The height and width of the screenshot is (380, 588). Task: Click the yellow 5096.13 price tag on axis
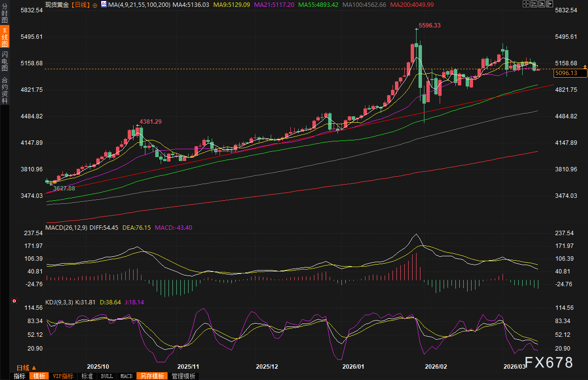[570, 73]
